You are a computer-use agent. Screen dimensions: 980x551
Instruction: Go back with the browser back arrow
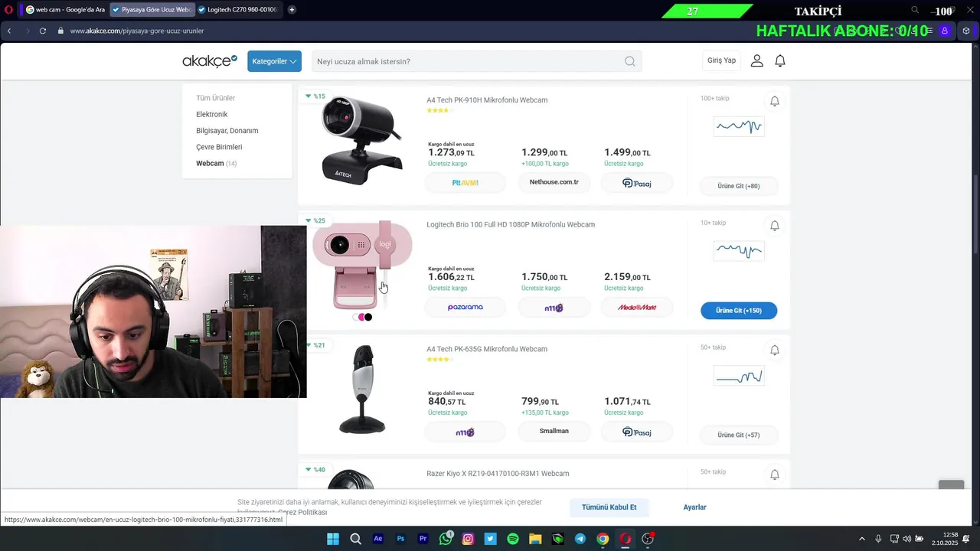click(x=9, y=31)
